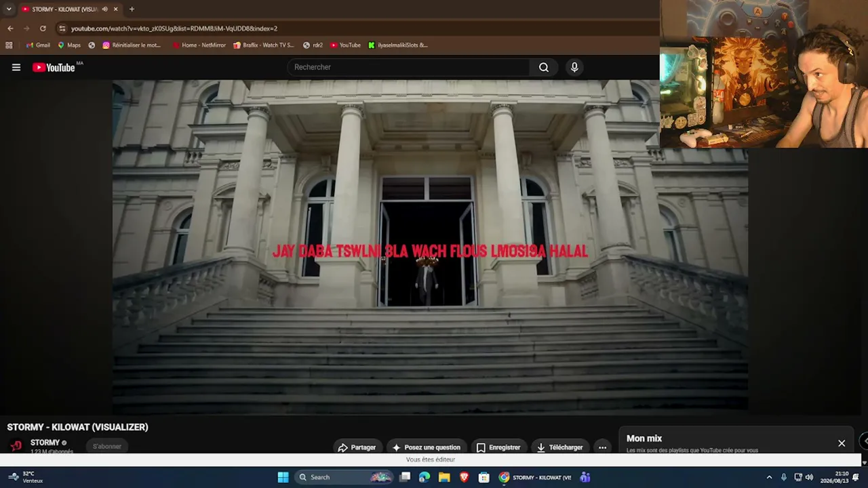868x488 pixels.
Task: Open the clock and date 21:10
Action: point(834,477)
